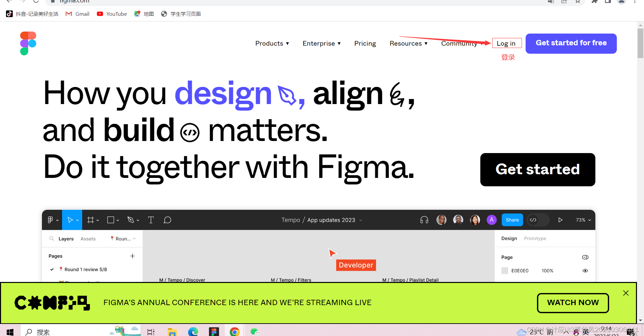The image size is (644, 336).
Task: Click the checkmark beside Round 1 review
Action: [x=52, y=269]
